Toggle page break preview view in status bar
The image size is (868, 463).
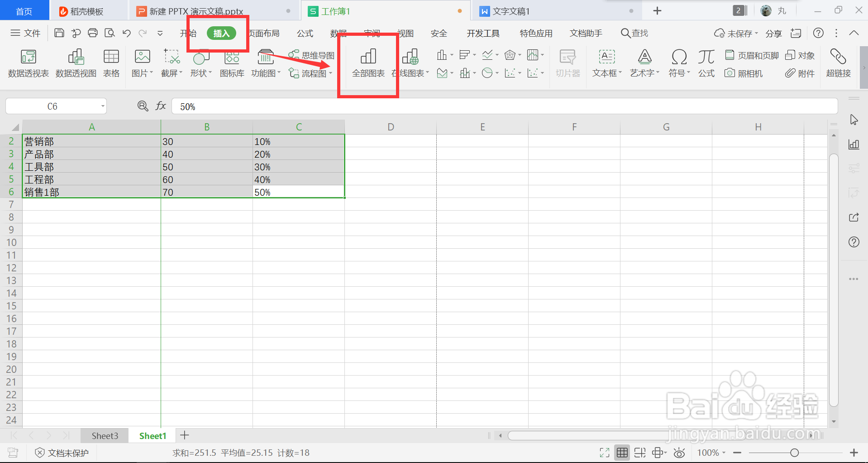click(x=640, y=453)
